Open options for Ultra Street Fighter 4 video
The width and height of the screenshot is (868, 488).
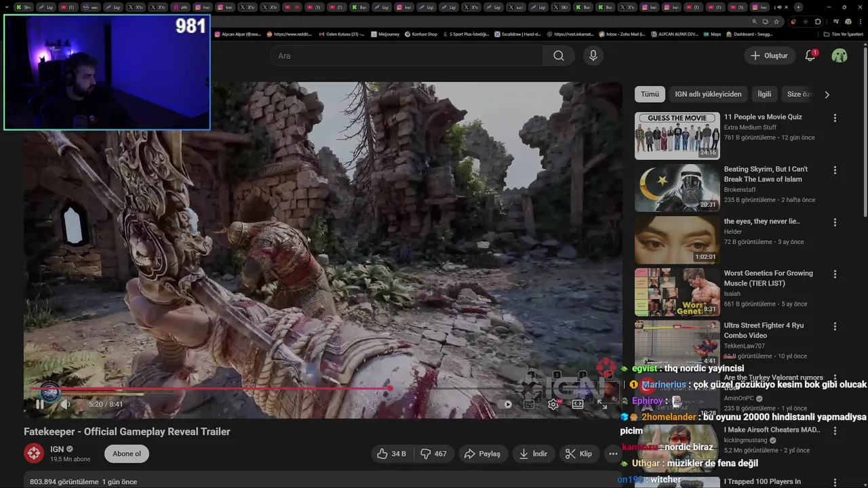835,327
